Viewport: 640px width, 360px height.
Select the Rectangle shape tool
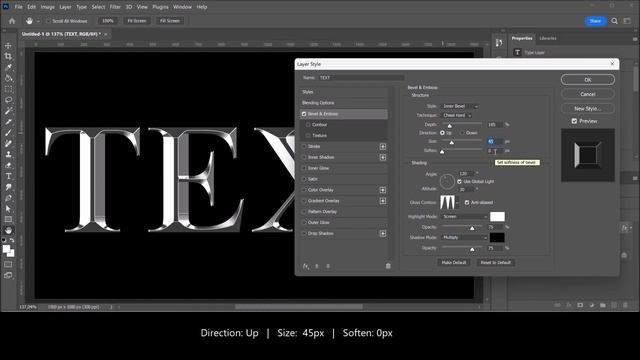pyautogui.click(x=8, y=220)
